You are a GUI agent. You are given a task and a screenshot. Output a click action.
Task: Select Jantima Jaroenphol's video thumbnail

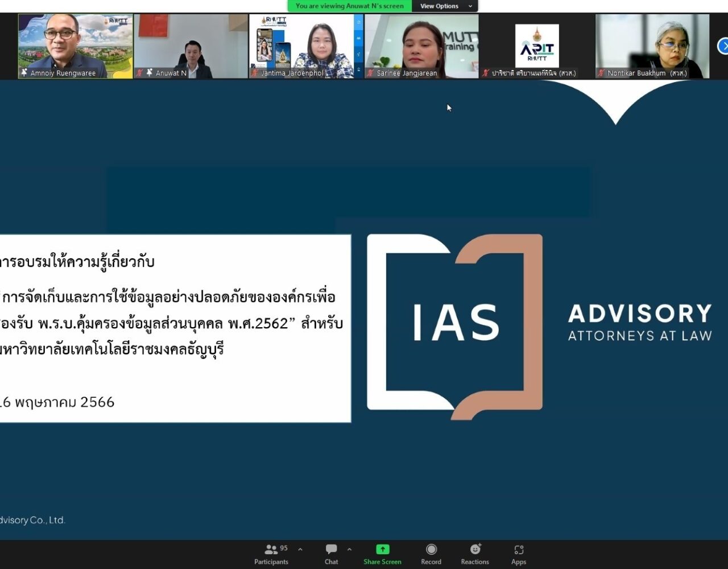click(x=306, y=46)
